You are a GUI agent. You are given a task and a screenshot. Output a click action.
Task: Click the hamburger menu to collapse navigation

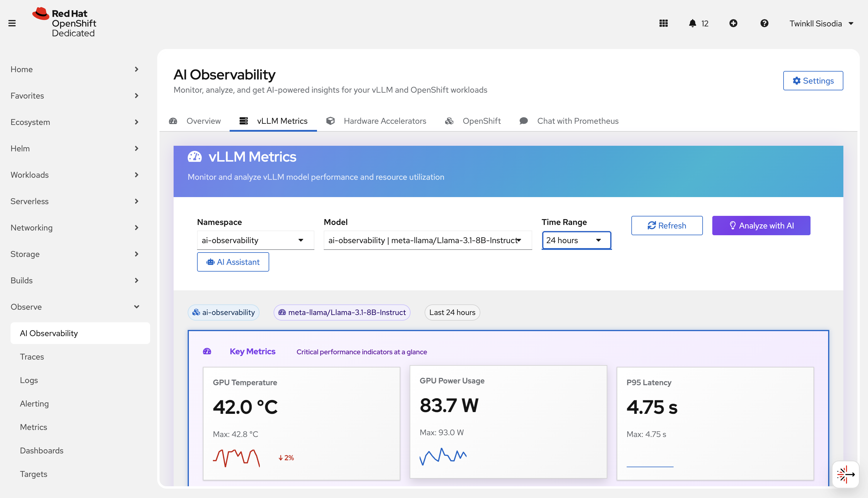click(12, 23)
